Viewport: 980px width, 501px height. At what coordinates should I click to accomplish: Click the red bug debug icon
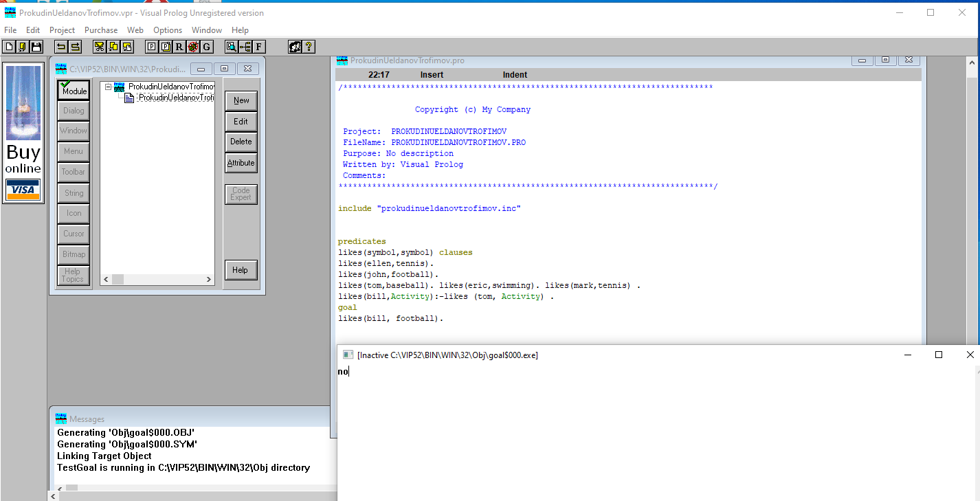(193, 47)
